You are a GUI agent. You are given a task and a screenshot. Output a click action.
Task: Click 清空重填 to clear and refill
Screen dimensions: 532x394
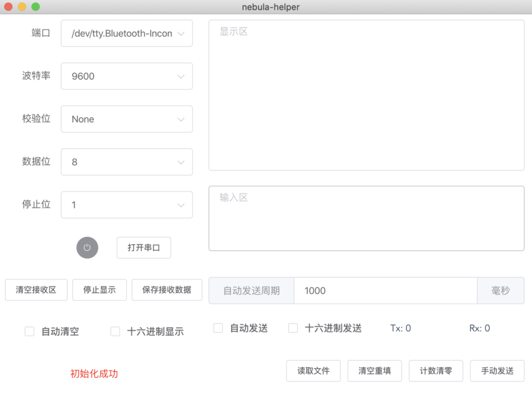375,371
